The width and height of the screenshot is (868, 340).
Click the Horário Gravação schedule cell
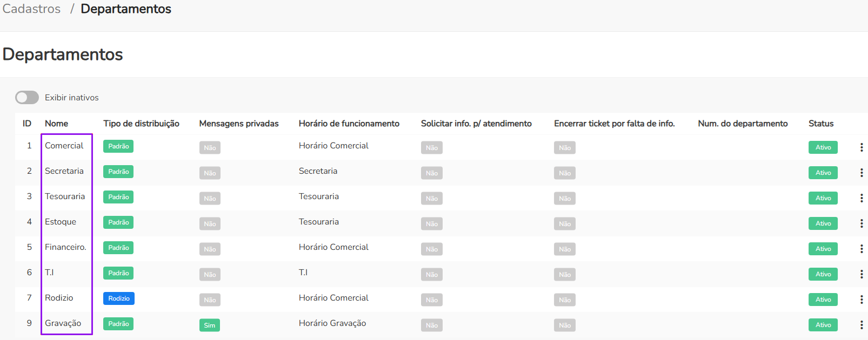click(x=332, y=323)
